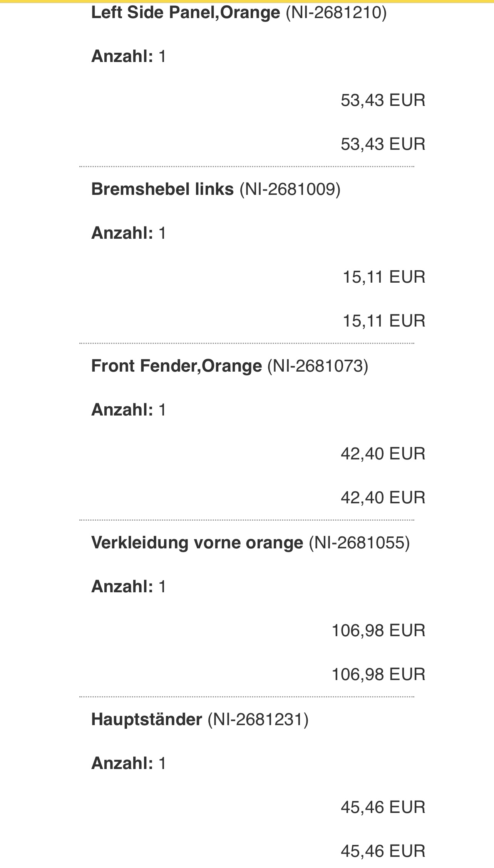Click the upper 53,43 EUR unit price

click(x=383, y=100)
